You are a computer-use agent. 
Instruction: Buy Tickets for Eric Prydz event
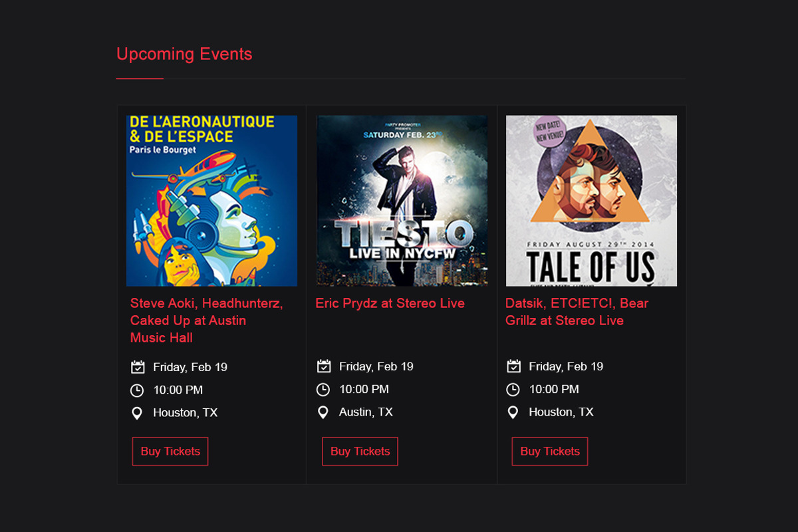[360, 452]
